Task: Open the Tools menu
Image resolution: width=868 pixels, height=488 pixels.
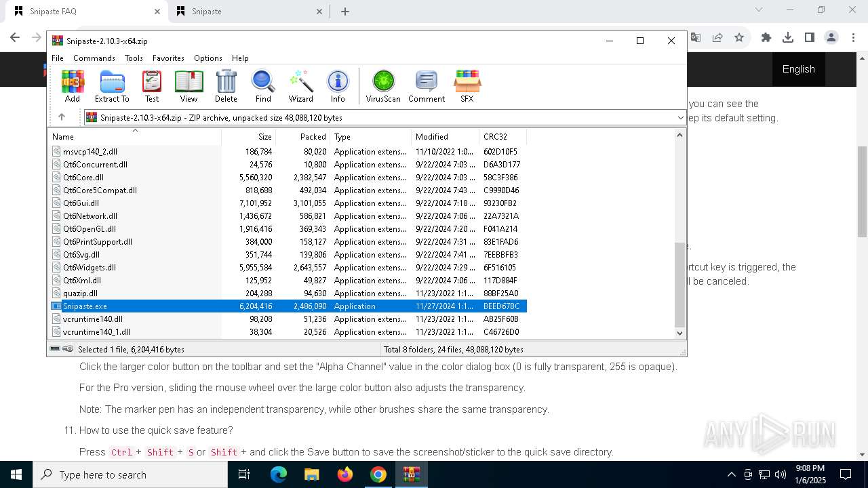Action: point(134,58)
